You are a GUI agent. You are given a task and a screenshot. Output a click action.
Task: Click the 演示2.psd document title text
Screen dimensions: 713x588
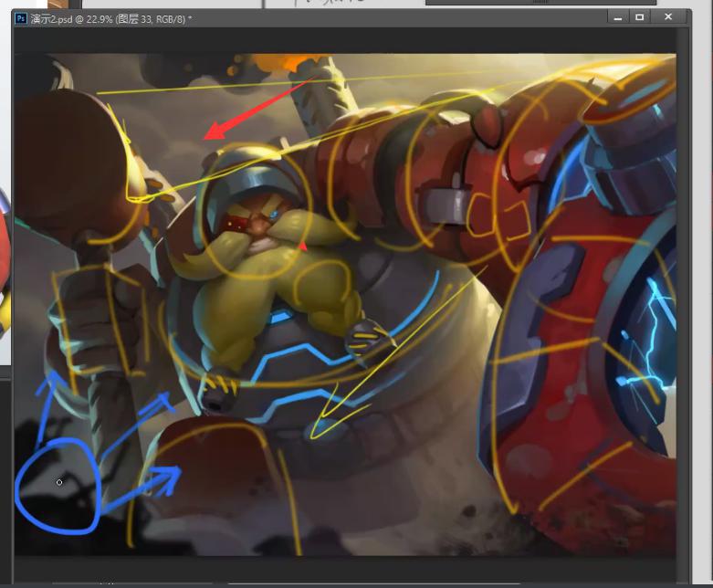tap(111, 19)
